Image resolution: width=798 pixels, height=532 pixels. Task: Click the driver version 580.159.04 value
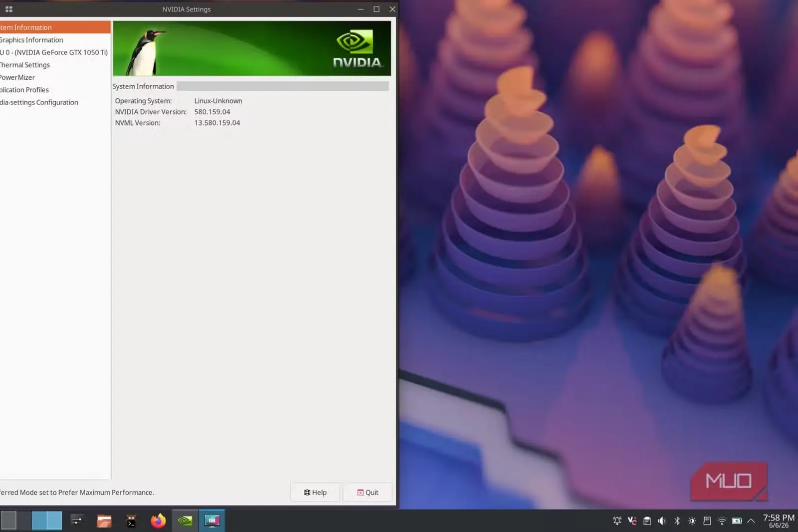tap(212, 112)
